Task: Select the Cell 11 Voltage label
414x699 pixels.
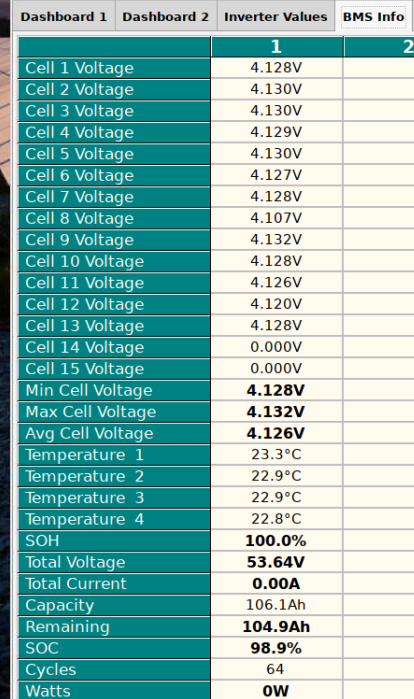Action: 85,283
